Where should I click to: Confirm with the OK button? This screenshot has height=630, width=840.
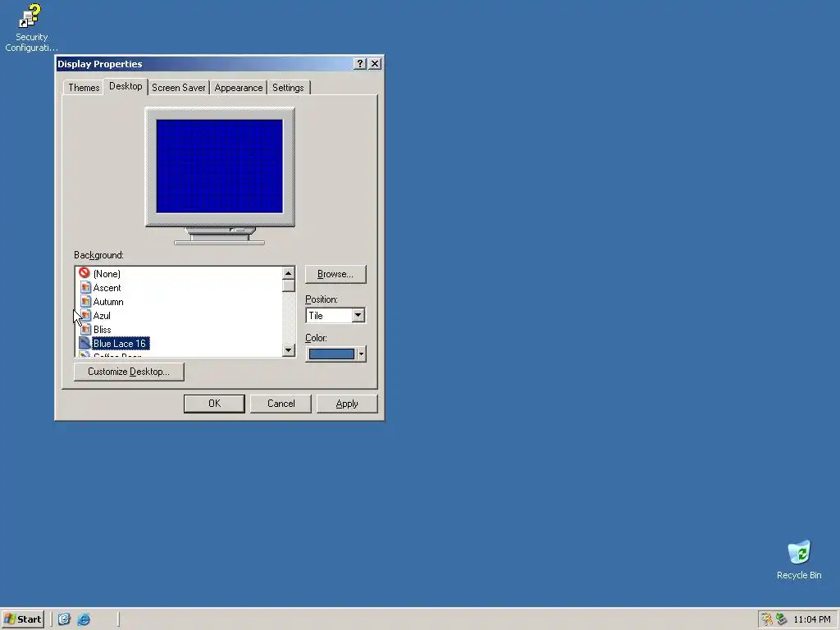[214, 404]
